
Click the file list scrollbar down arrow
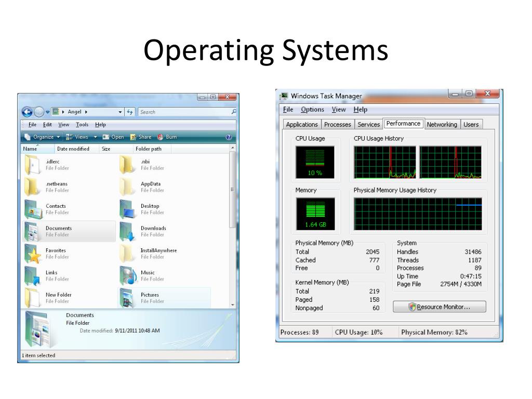pos(233,304)
